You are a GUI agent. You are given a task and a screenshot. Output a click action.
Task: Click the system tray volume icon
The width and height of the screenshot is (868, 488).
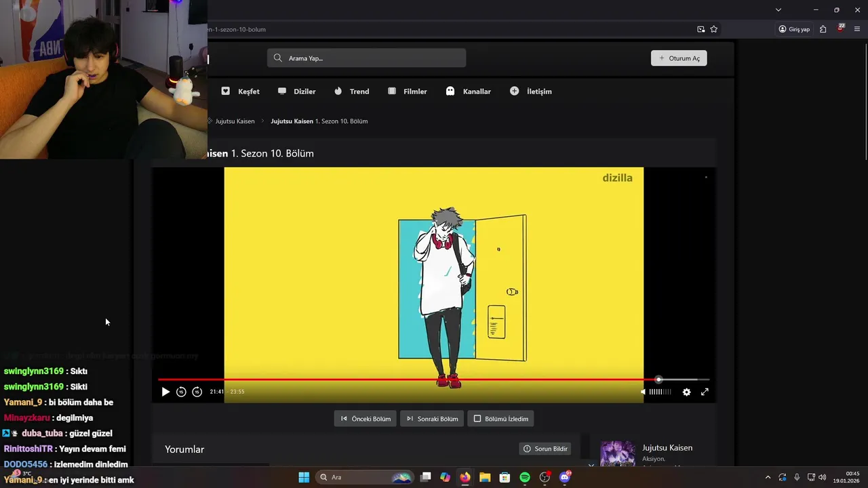coord(823,477)
